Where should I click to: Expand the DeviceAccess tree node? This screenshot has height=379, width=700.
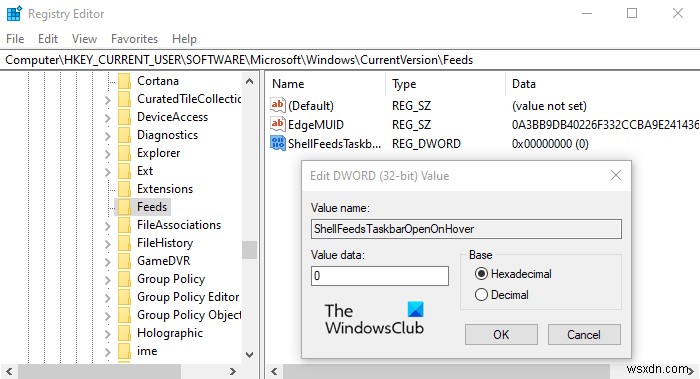pos(108,118)
